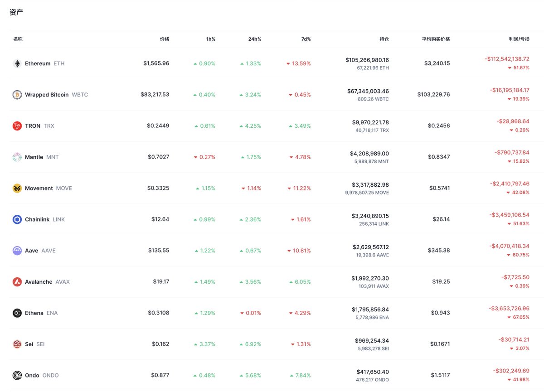
Task: Sort the table by 价格 column
Action: click(x=164, y=39)
